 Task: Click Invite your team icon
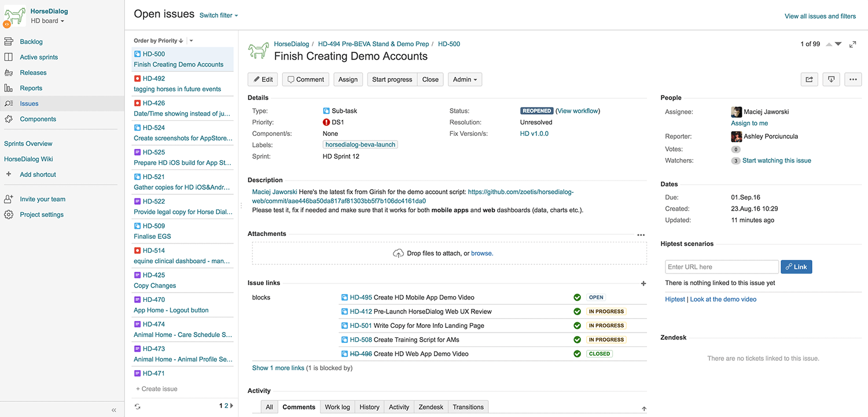tap(9, 199)
